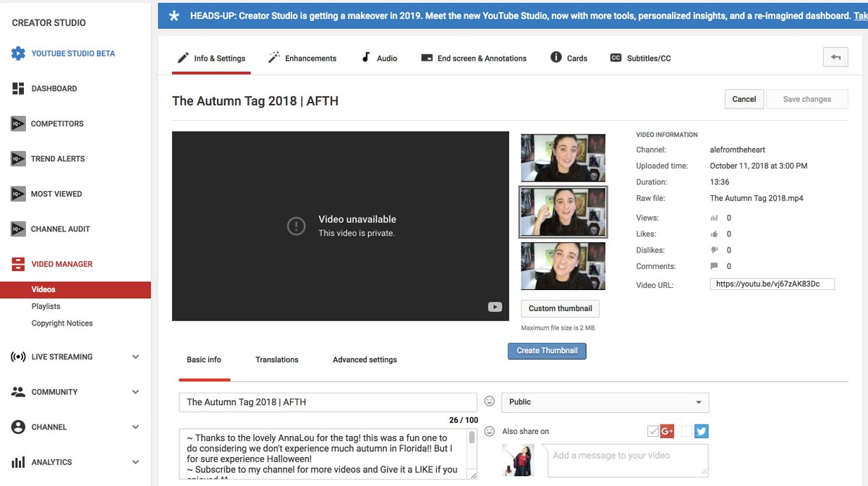Click the Save changes button
The image size is (868, 486).
(807, 99)
